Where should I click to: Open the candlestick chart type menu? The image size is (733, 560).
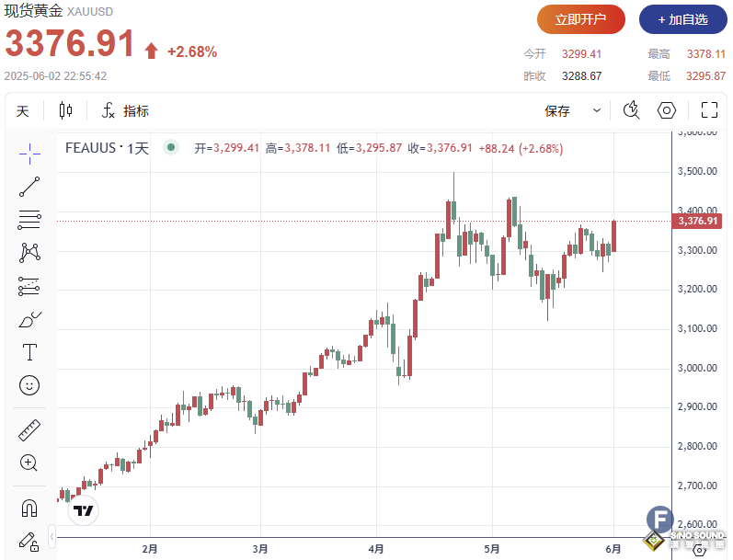[65, 111]
